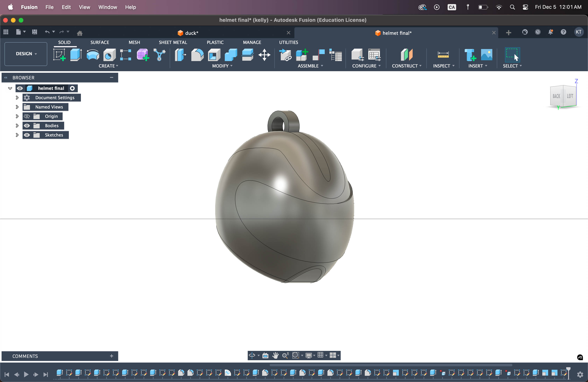Switch to the duck* document tab

point(192,33)
